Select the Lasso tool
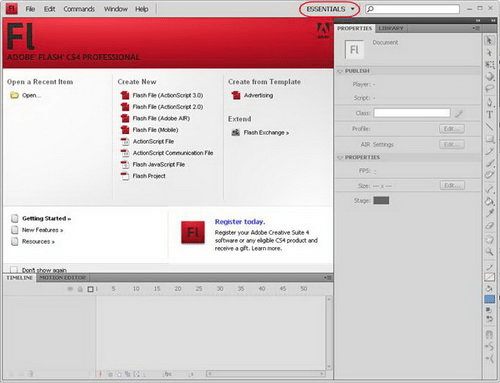 click(489, 88)
